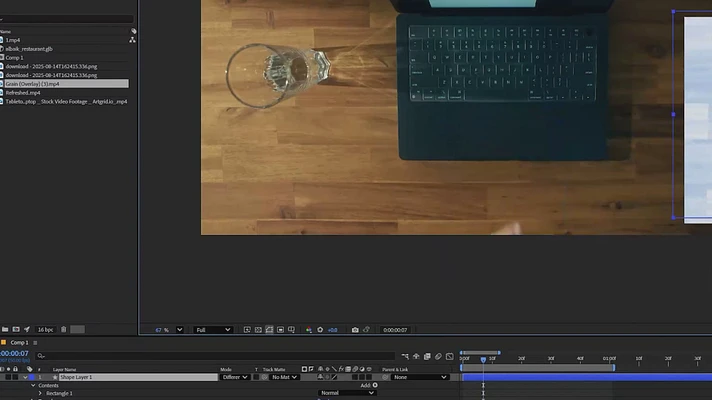
Task: Create a new folder in Project panel
Action: tap(5, 330)
